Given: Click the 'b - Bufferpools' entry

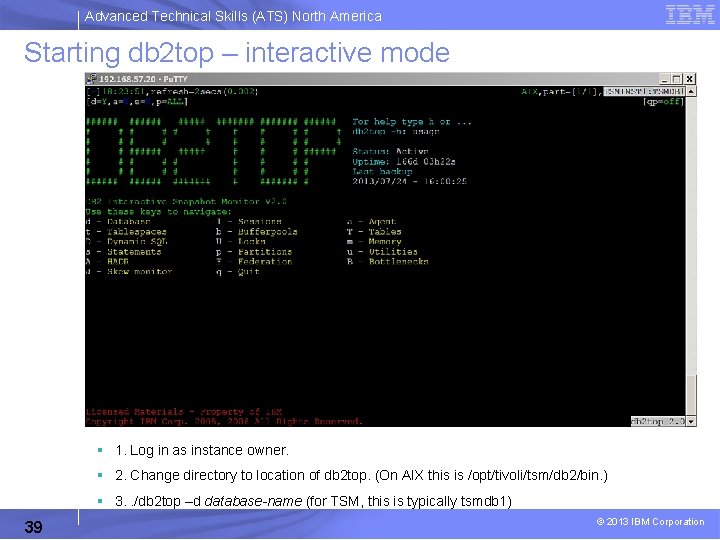Looking at the screenshot, I should [x=257, y=232].
